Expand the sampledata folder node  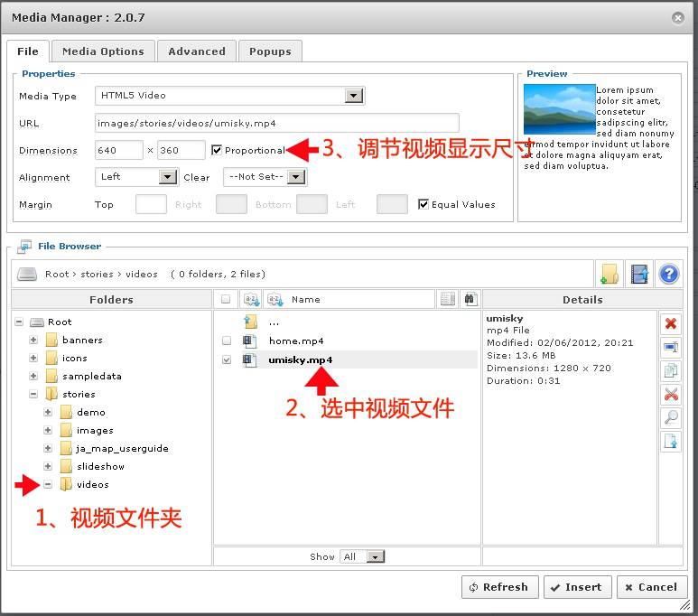33,376
